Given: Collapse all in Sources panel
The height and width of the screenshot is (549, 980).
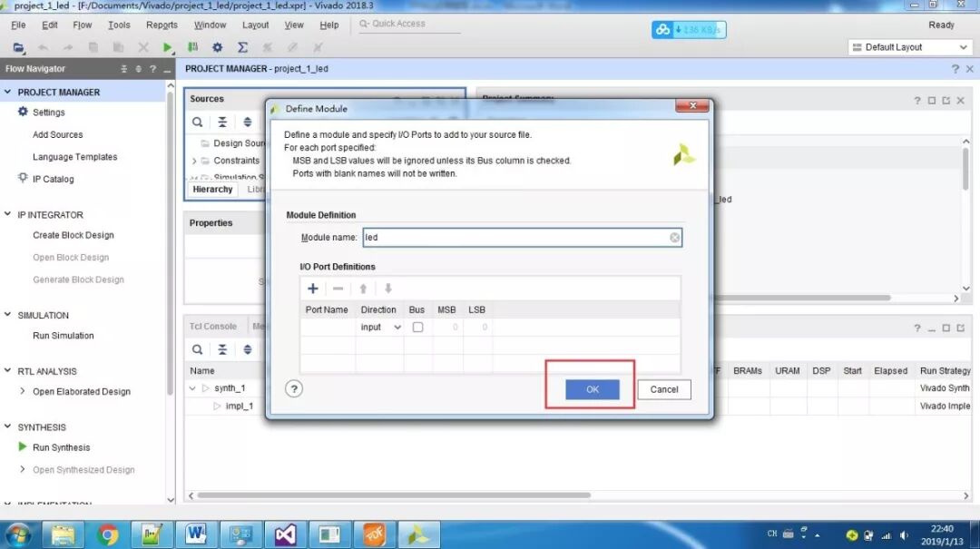Looking at the screenshot, I should [222, 122].
